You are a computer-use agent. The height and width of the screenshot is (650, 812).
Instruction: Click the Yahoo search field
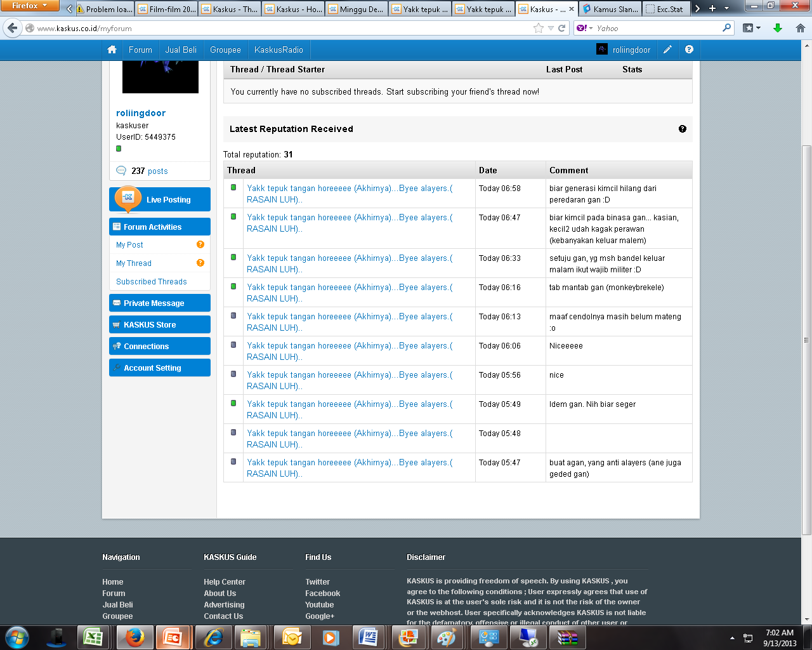point(657,28)
